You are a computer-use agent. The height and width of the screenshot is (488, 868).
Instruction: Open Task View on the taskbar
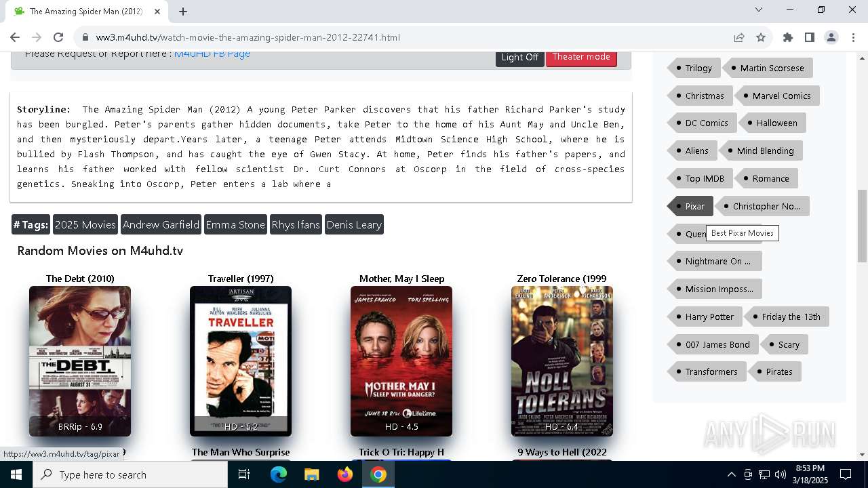244,474
